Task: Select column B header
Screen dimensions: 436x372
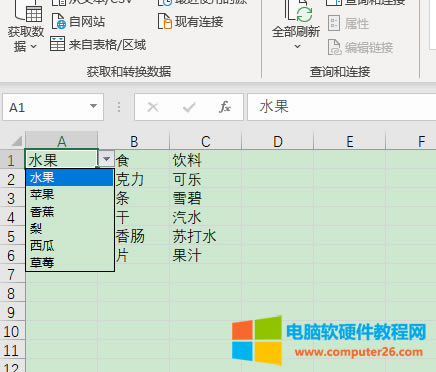Action: click(134, 141)
